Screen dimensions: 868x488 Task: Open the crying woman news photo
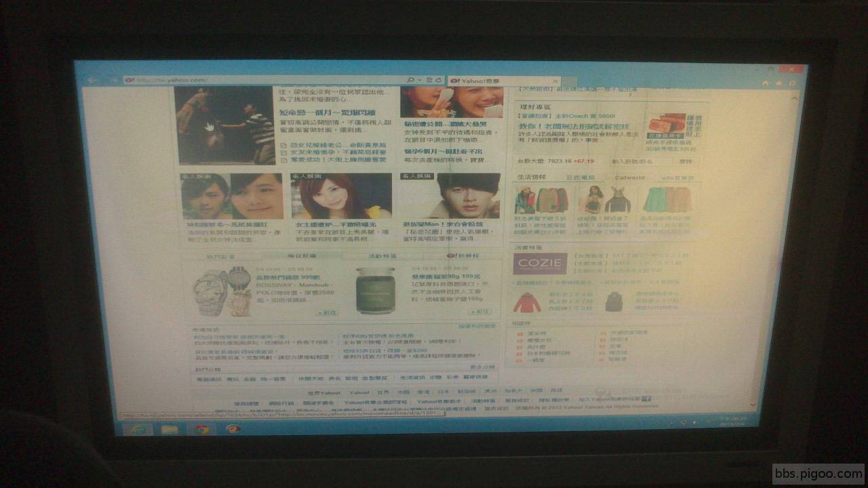click(452, 102)
